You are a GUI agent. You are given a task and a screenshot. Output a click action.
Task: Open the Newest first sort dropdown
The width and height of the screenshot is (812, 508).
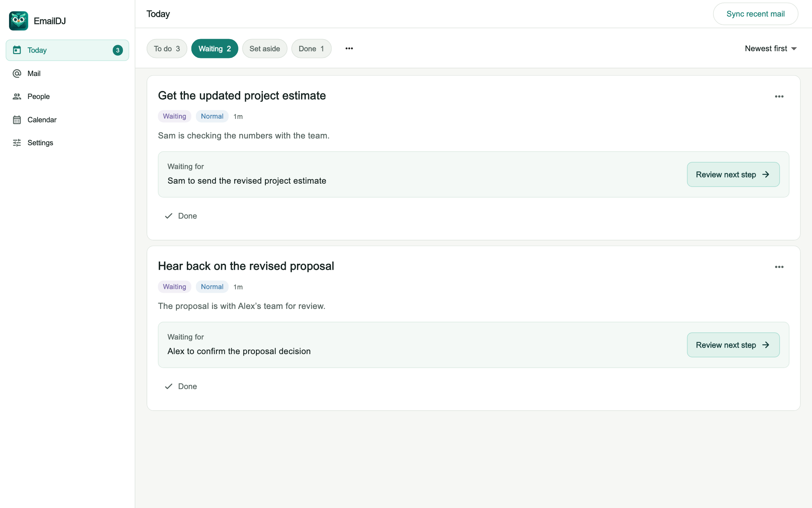(771, 49)
